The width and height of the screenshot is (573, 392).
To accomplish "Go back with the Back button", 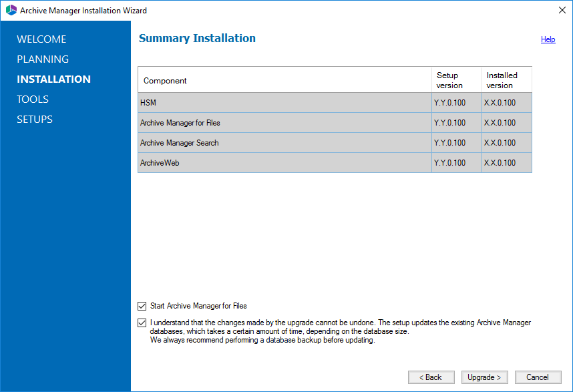I will click(431, 377).
